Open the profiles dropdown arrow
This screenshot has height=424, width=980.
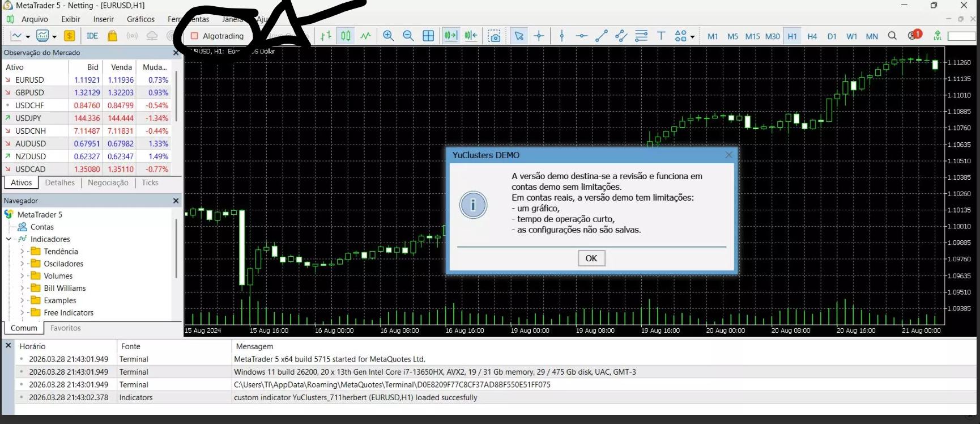[54, 36]
